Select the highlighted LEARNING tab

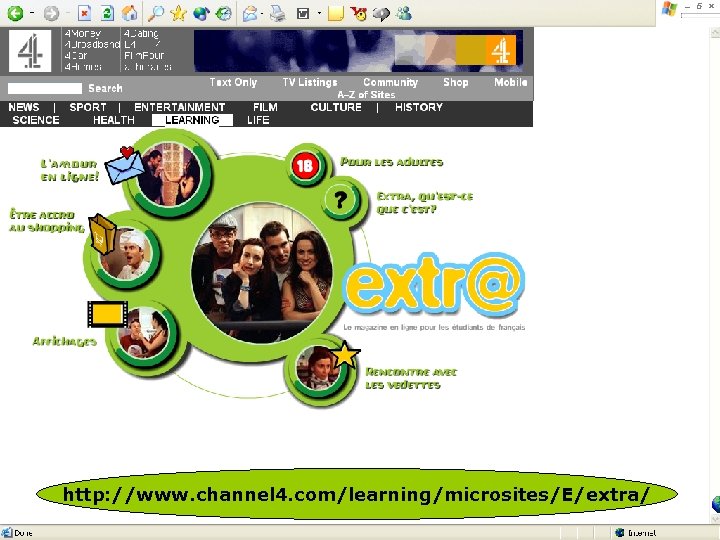click(192, 120)
